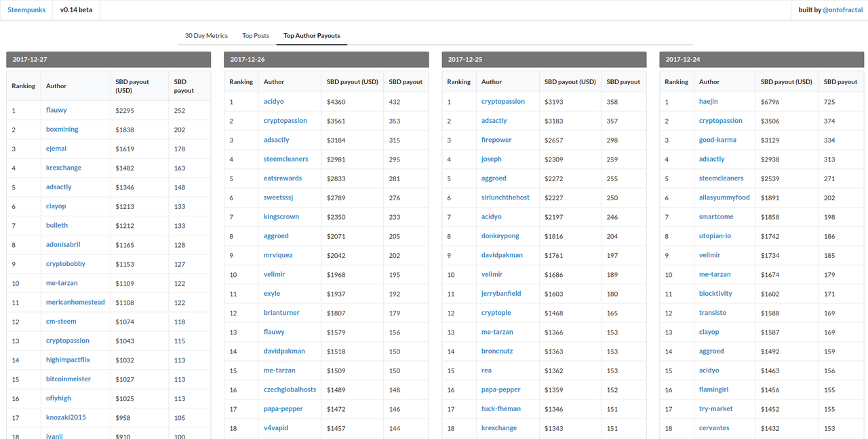The height and width of the screenshot is (439, 868).
Task: Open adonisabril author link
Action: (63, 244)
